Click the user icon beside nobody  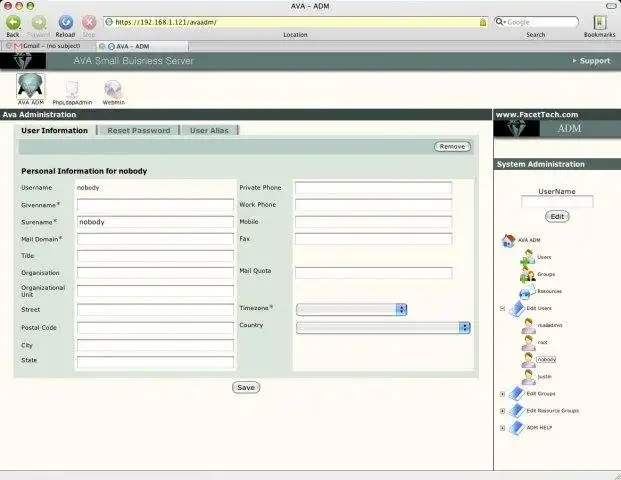tap(528, 360)
